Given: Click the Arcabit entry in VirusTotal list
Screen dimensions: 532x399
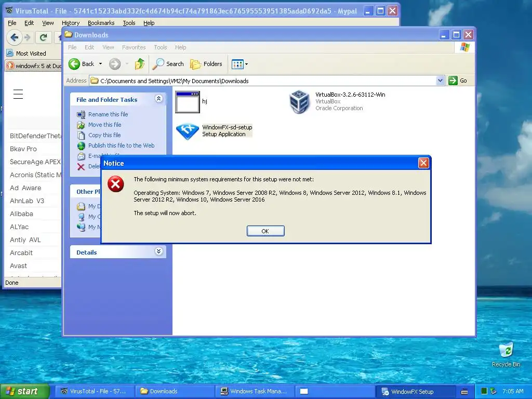Looking at the screenshot, I should [x=21, y=253].
